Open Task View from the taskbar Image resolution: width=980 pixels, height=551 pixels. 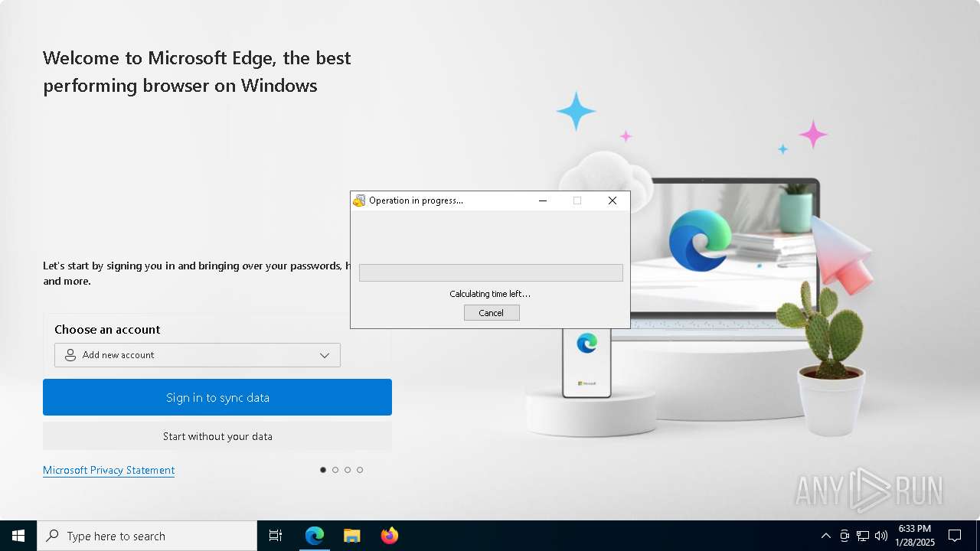276,536
